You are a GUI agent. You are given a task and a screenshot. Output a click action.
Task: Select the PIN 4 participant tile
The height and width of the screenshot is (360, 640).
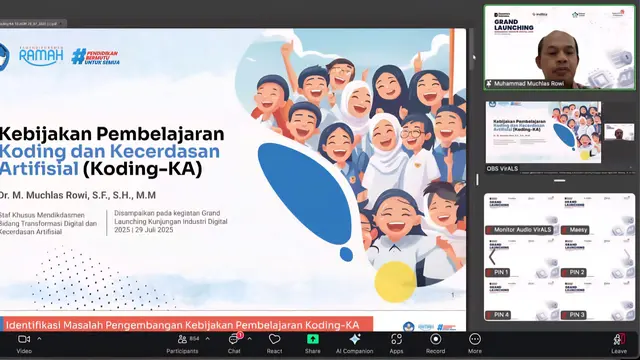522,300
